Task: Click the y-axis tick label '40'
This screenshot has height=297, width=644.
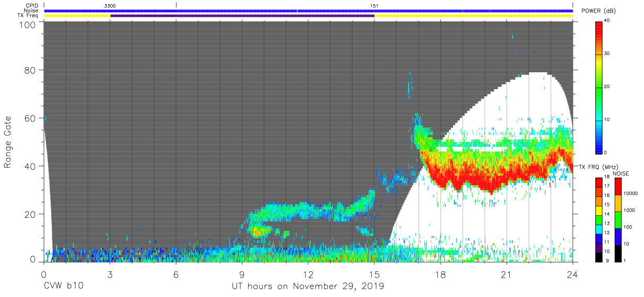Action: (x=29, y=166)
